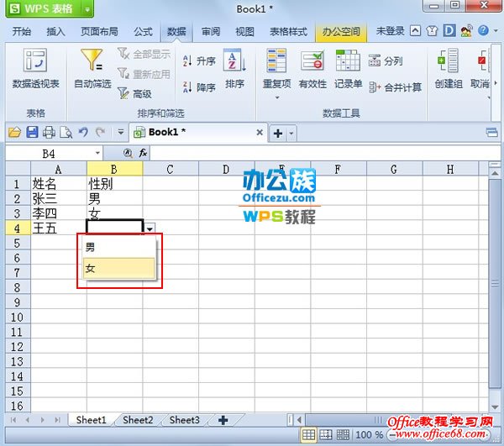This screenshot has height=446, width=504.
Task: Open the B4 cell validation dropdown arrow
Action: tap(150, 229)
